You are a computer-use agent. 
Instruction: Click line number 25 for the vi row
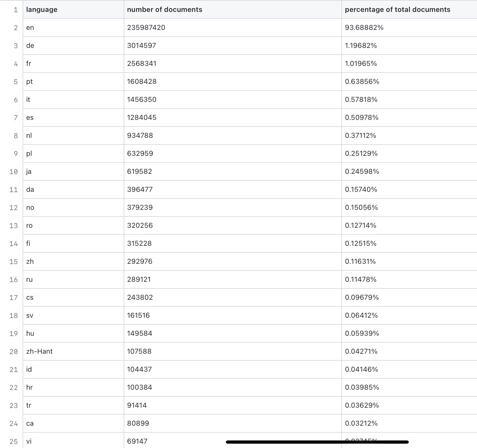tap(14, 442)
